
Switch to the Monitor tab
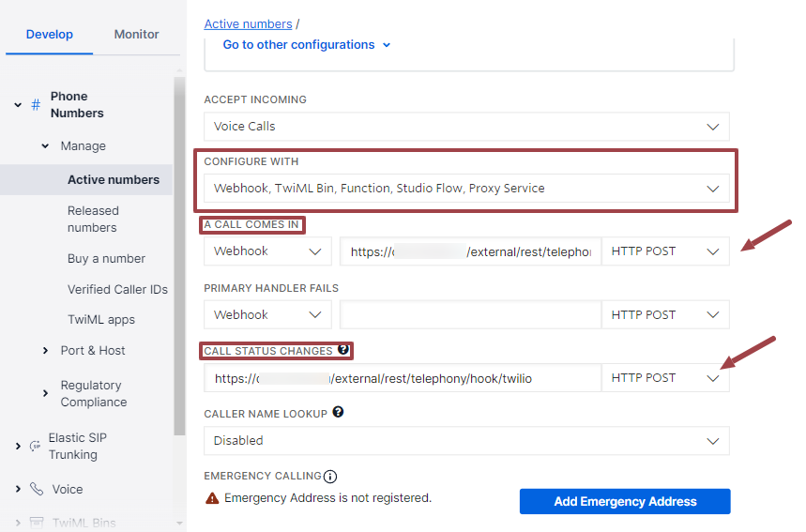point(136,35)
